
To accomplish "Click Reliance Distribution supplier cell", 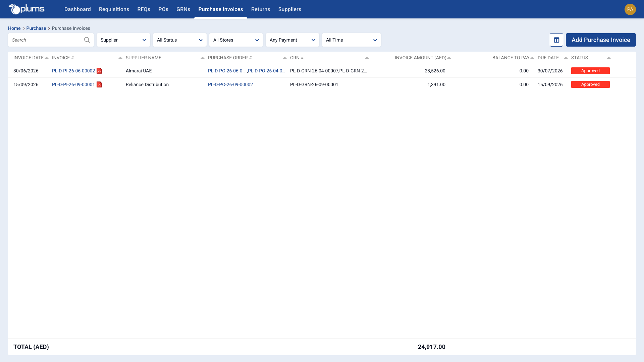I will (x=147, y=84).
